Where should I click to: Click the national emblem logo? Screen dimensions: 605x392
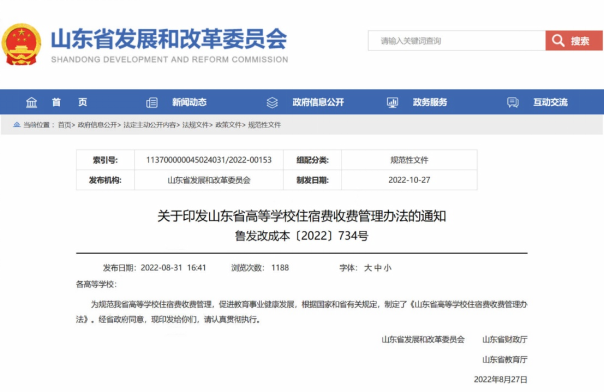click(21, 44)
